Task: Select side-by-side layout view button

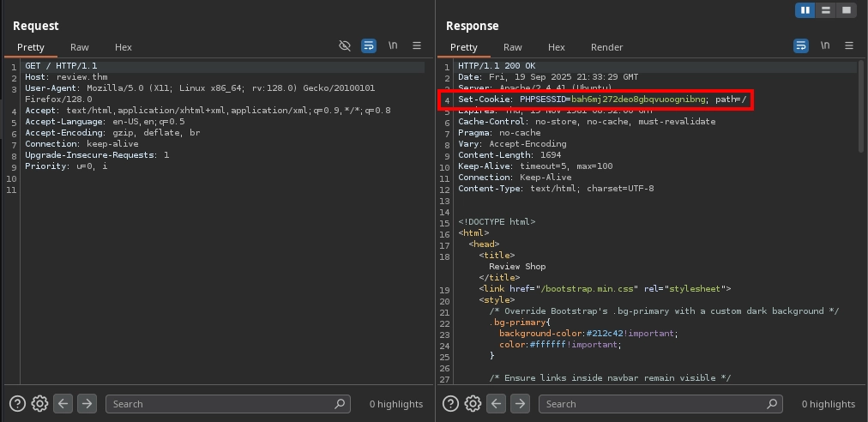Action: tap(805, 10)
